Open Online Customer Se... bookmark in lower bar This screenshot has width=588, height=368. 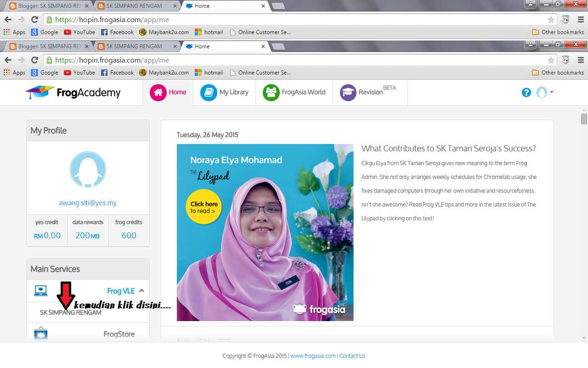click(x=260, y=73)
